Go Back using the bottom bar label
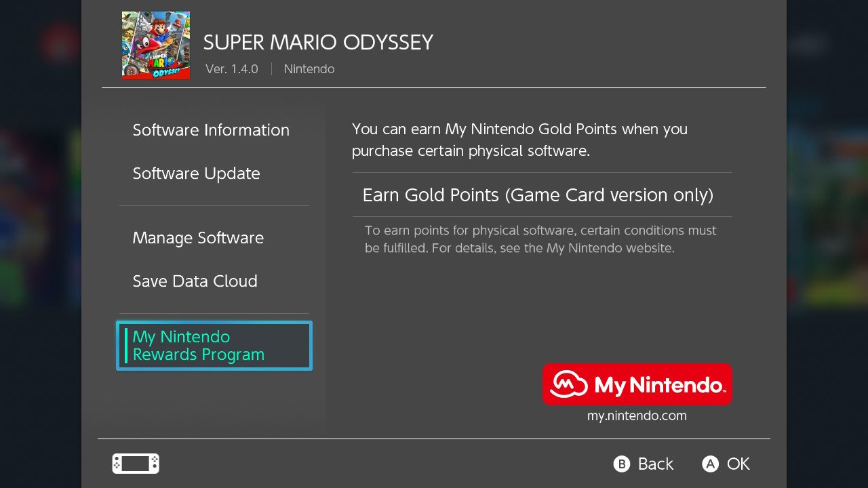This screenshot has width=868, height=488. (656, 464)
